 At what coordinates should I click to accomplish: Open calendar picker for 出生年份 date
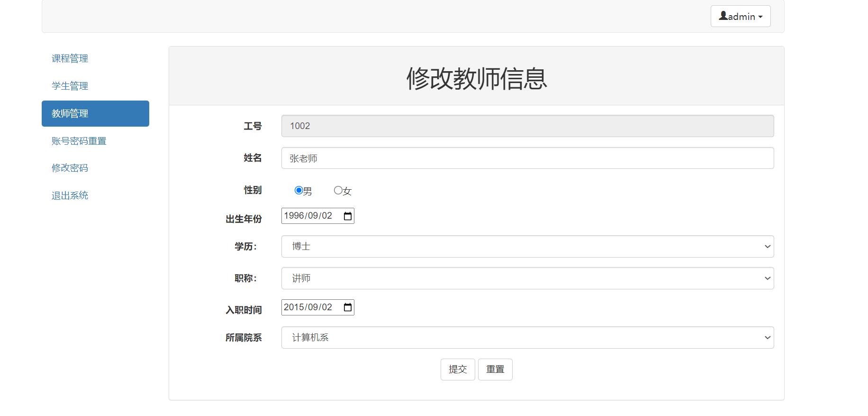pyautogui.click(x=347, y=216)
